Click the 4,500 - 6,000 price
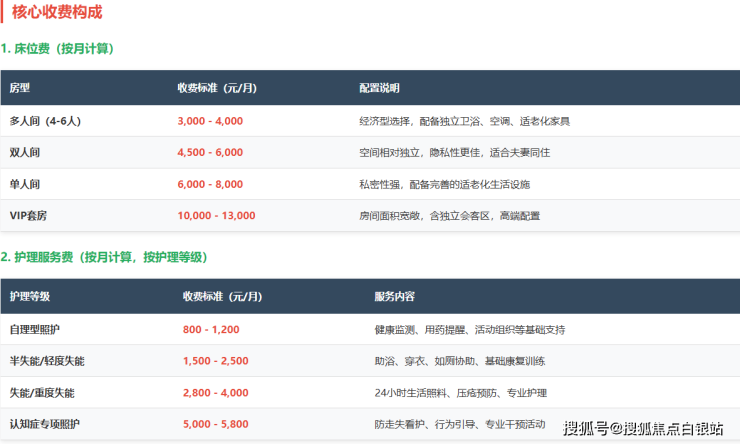 point(210,152)
